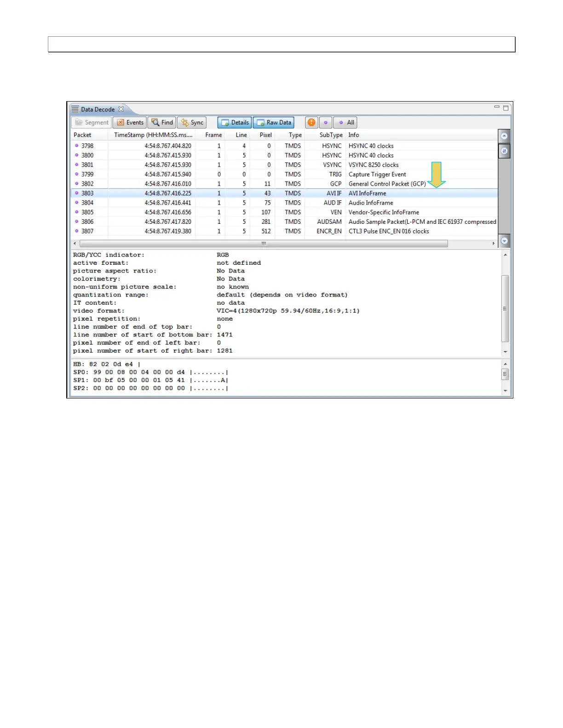Minimize the Data Decode view
The width and height of the screenshot is (563, 728).
tap(497, 107)
